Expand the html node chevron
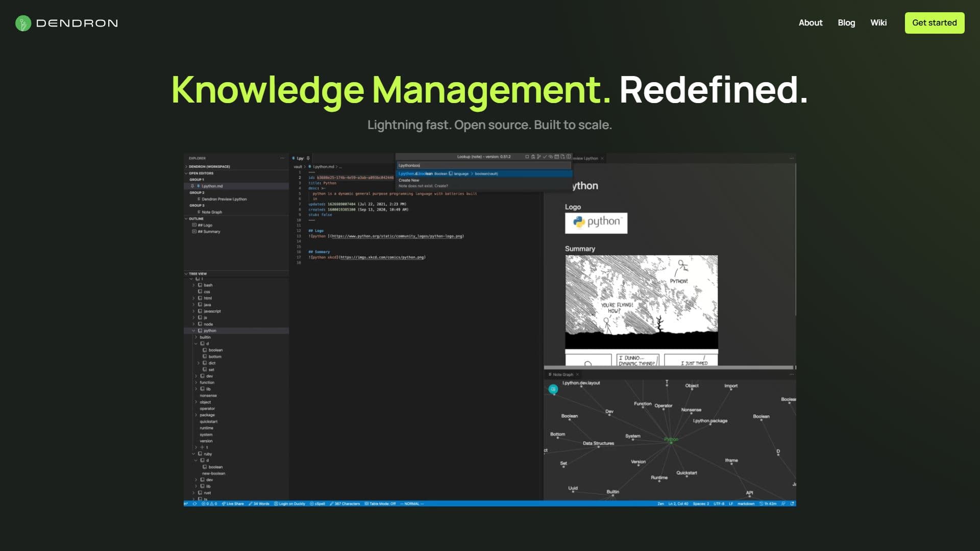Screen dimensions: 980x551 point(193,298)
